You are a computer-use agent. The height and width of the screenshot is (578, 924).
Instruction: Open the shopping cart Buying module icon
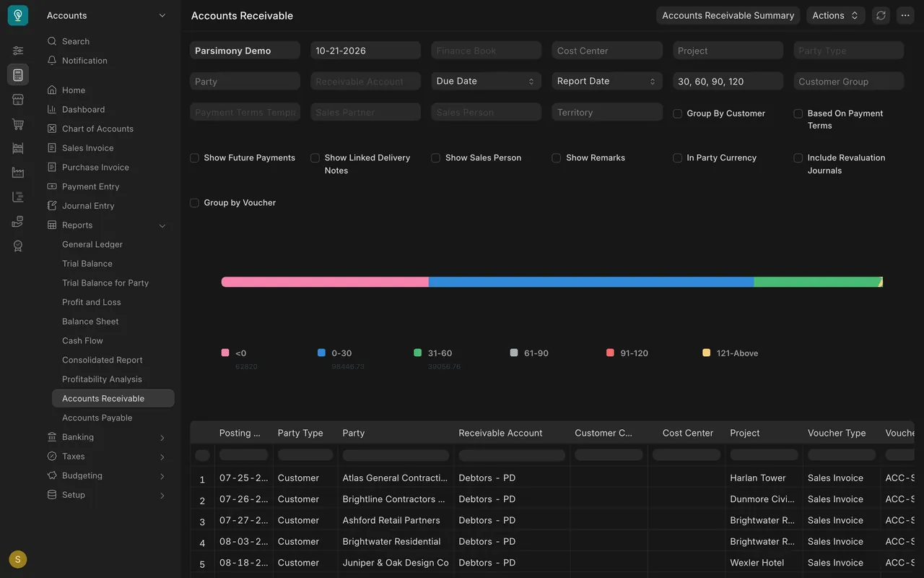[x=18, y=124]
